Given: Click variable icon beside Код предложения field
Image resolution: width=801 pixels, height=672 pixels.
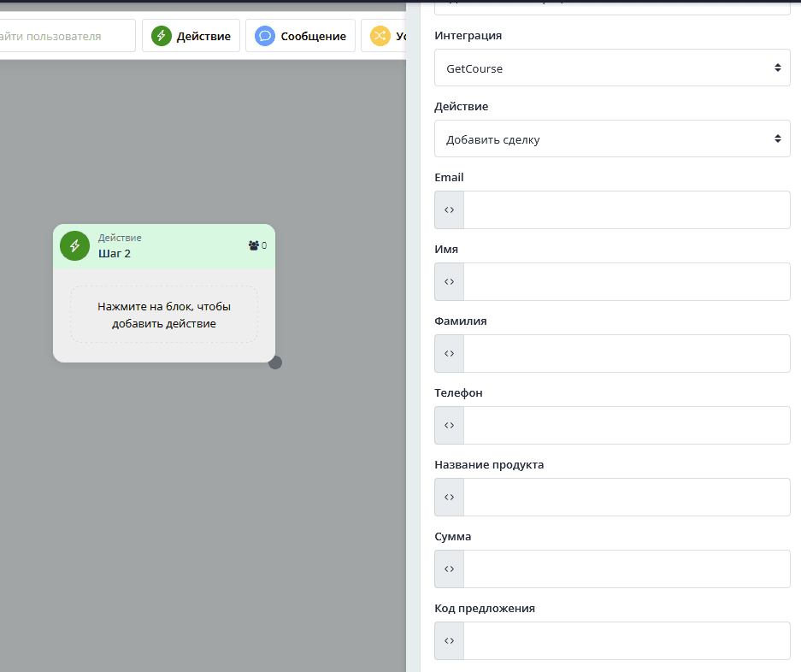Looking at the screenshot, I should (449, 640).
